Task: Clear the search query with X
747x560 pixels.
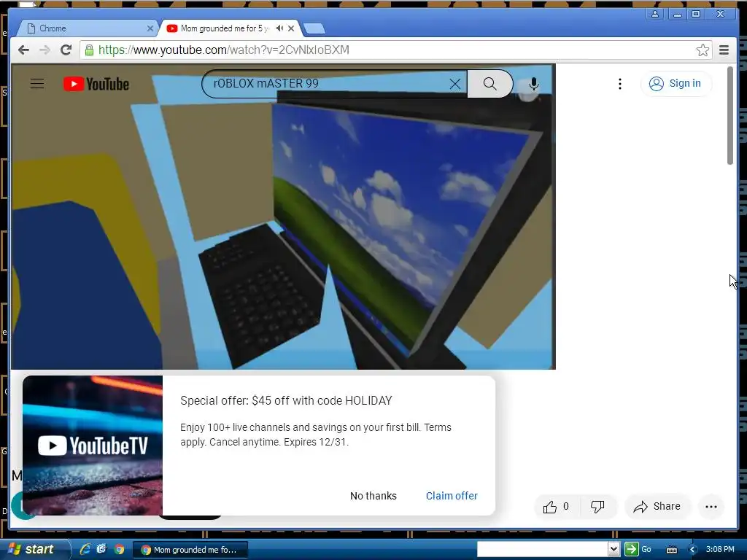Action: point(455,85)
